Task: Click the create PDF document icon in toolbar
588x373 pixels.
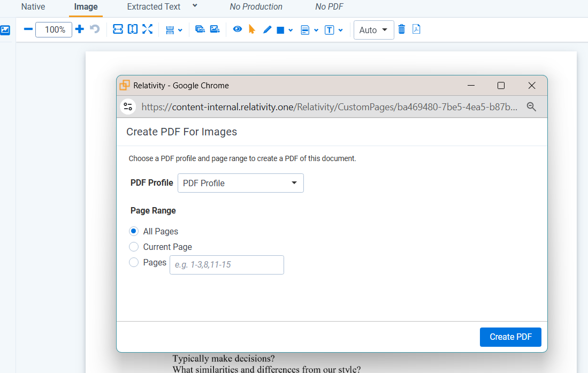Action: [416, 29]
